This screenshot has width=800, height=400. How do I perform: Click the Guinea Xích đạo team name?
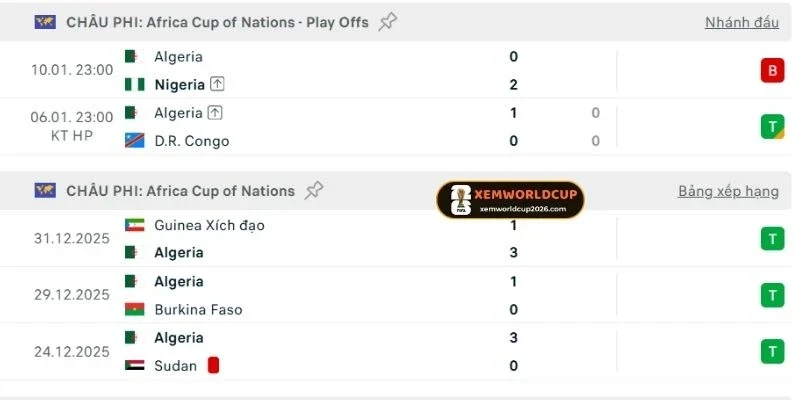pos(209,225)
